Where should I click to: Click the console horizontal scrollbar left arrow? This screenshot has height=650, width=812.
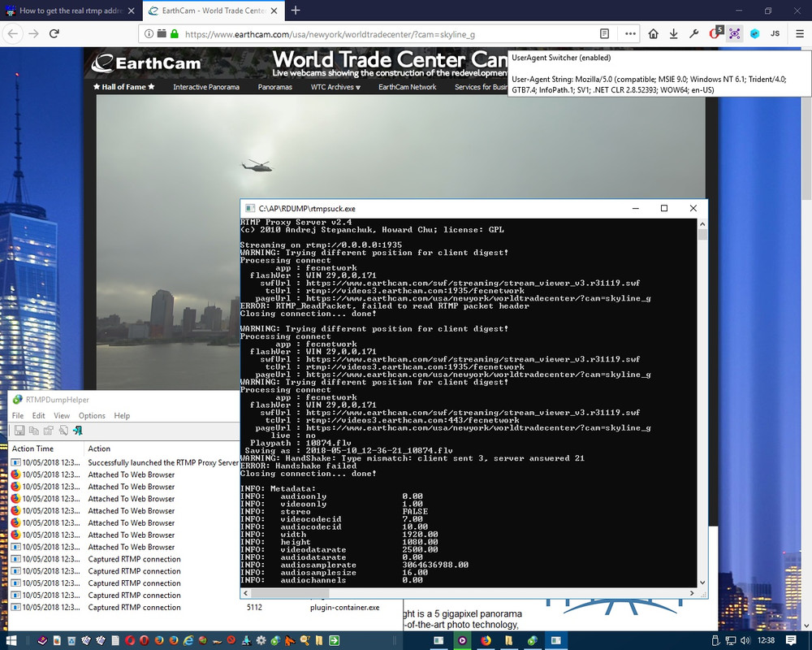point(245,593)
